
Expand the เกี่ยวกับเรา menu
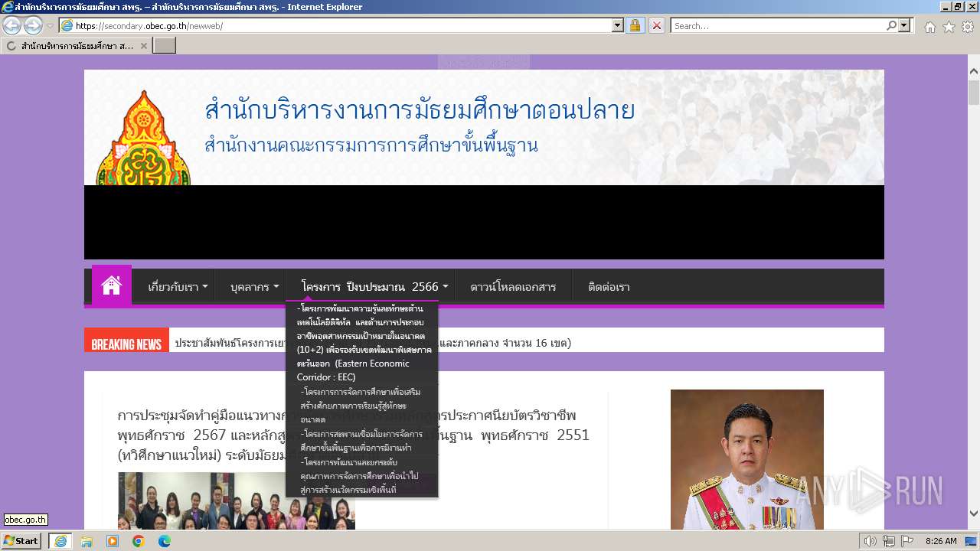tap(178, 287)
